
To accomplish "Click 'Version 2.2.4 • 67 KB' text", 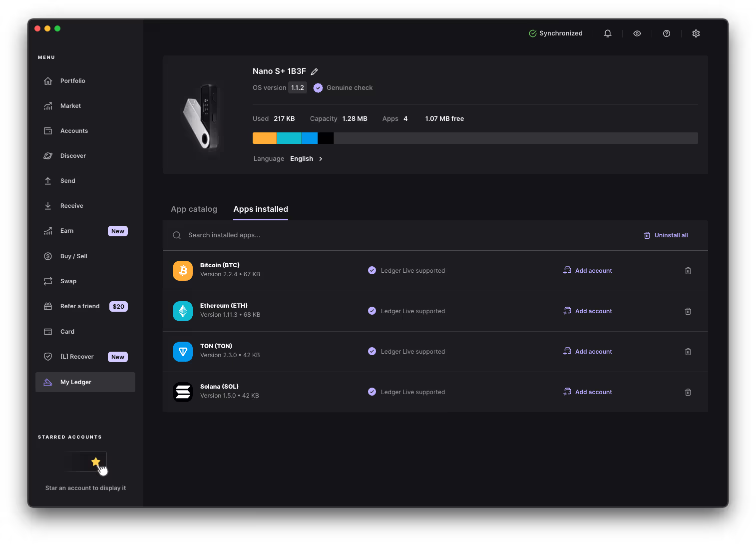I will pos(230,274).
